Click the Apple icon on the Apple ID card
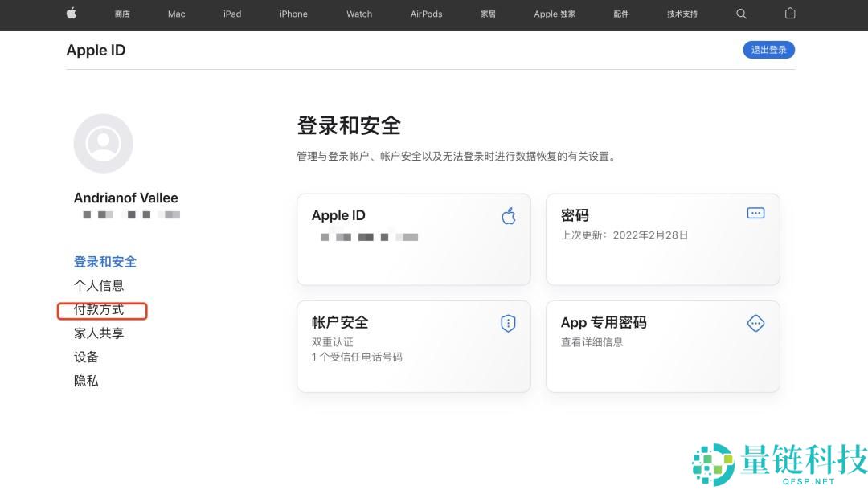Screen dimensions: 868x490 pos(508,216)
